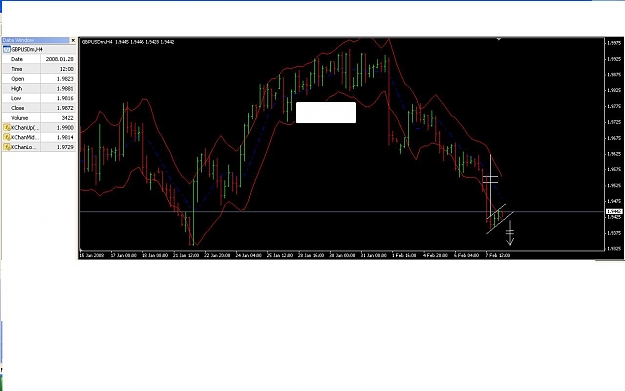Click the Low label in Data Window
This screenshot has height=391, width=625.
pyautogui.click(x=16, y=98)
